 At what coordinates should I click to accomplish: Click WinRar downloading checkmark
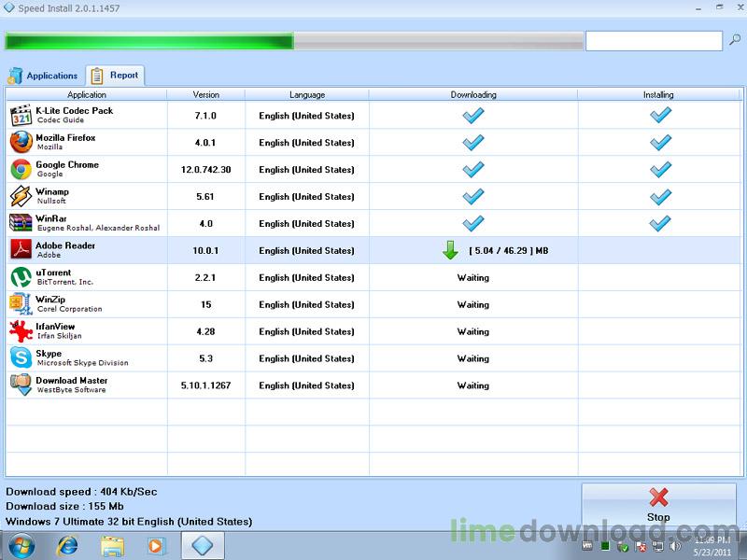tap(473, 223)
